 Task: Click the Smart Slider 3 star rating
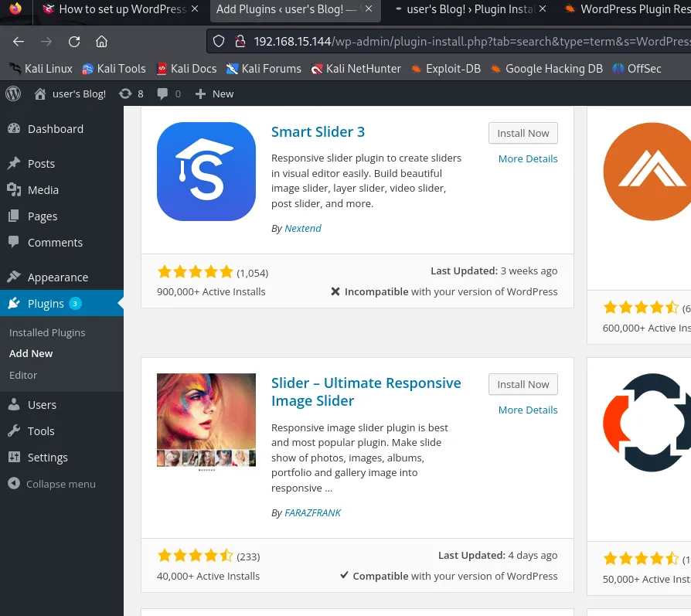(x=196, y=272)
